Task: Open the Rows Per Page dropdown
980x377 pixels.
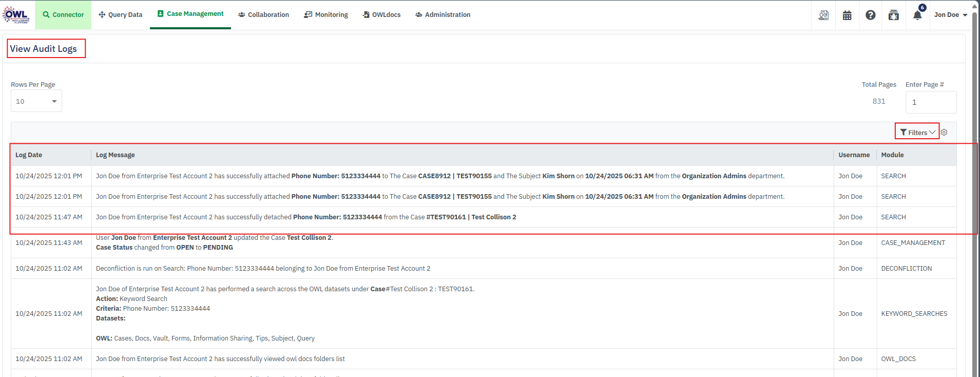Action: (36, 101)
